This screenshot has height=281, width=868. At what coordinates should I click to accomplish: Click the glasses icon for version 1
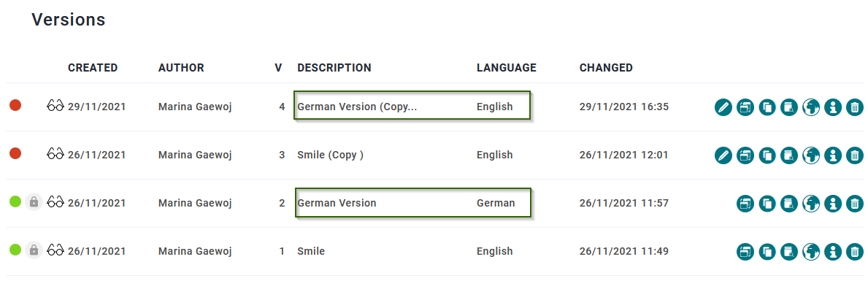[55, 251]
